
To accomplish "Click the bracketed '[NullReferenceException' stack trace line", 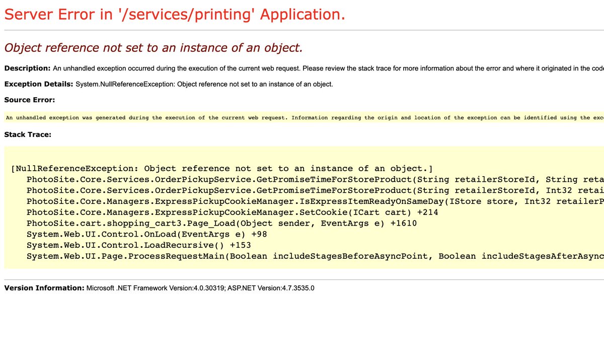I will click(221, 168).
